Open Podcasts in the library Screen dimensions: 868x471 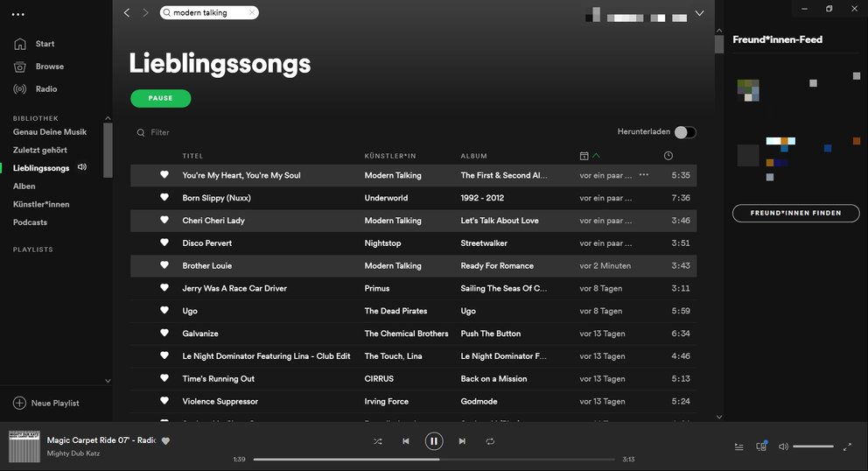click(30, 222)
